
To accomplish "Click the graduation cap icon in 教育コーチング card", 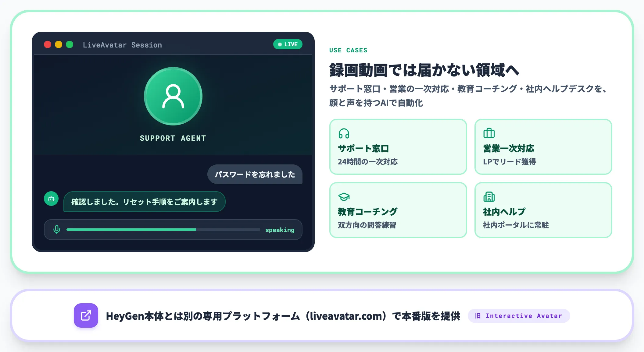I will coord(344,197).
